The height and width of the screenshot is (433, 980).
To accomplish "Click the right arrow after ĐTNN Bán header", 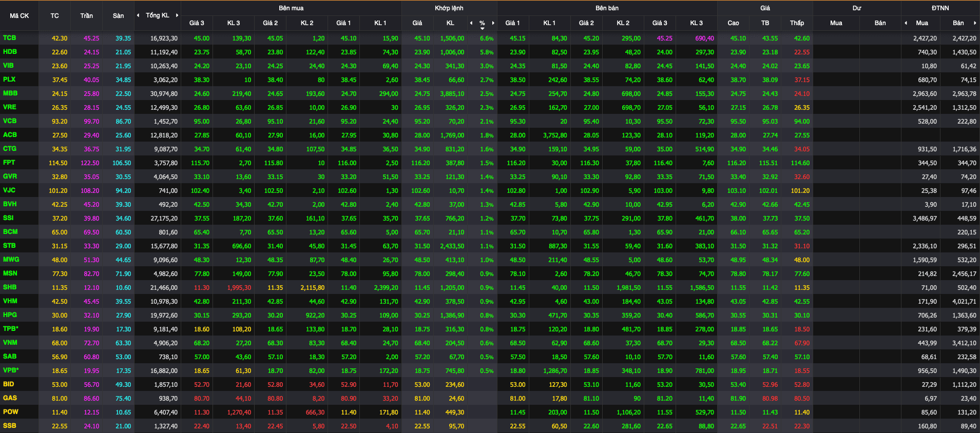I will coord(975,23).
